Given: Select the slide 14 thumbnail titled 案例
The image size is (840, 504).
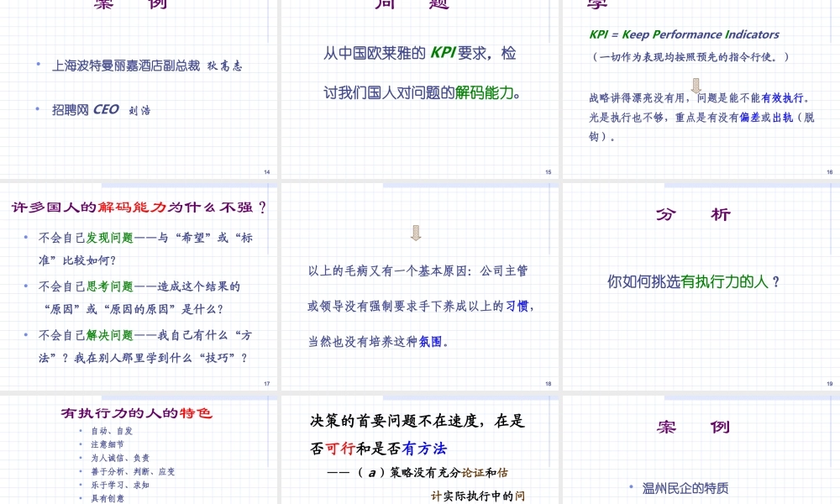Looking at the screenshot, I should (x=139, y=88).
